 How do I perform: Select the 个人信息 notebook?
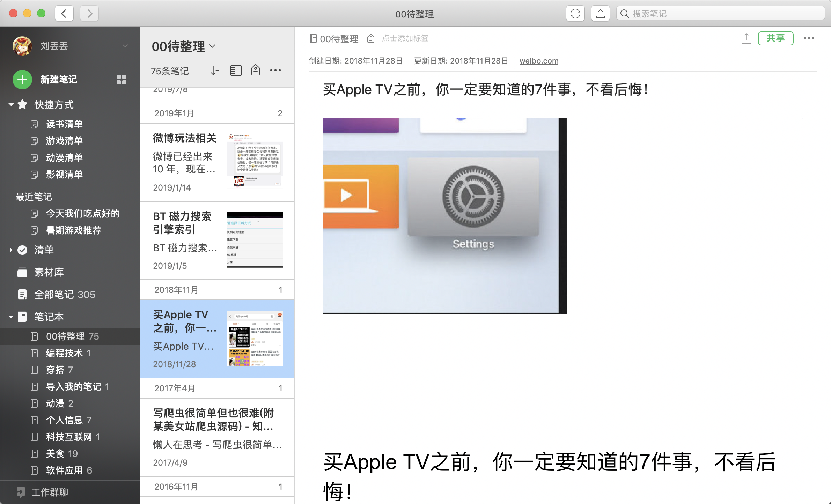click(x=70, y=420)
